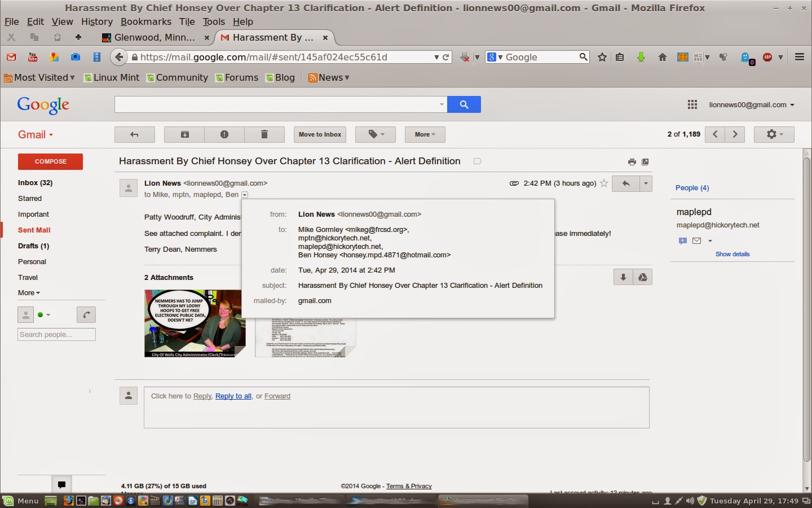
Task: Click the Search people field
Action: (56, 335)
